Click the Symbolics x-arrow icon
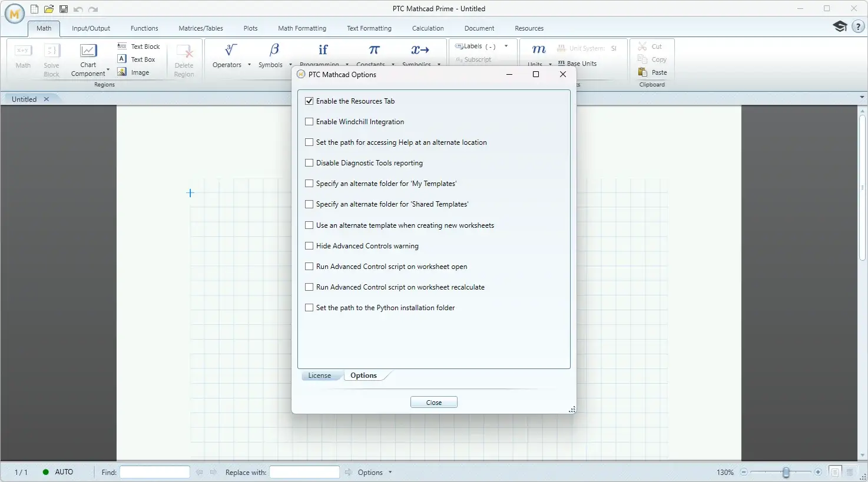 (x=420, y=50)
